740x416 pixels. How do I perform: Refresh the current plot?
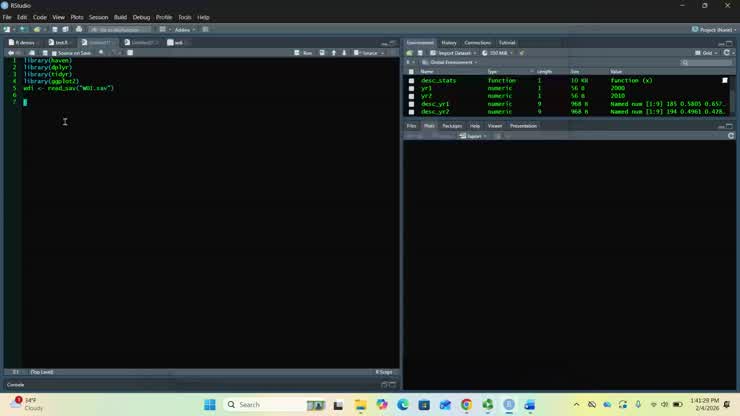(731, 136)
